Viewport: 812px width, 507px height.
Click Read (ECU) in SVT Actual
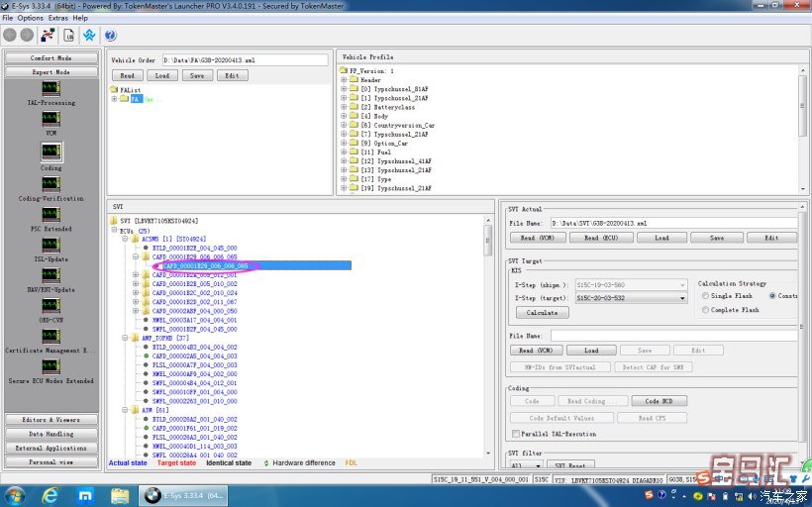pos(601,238)
